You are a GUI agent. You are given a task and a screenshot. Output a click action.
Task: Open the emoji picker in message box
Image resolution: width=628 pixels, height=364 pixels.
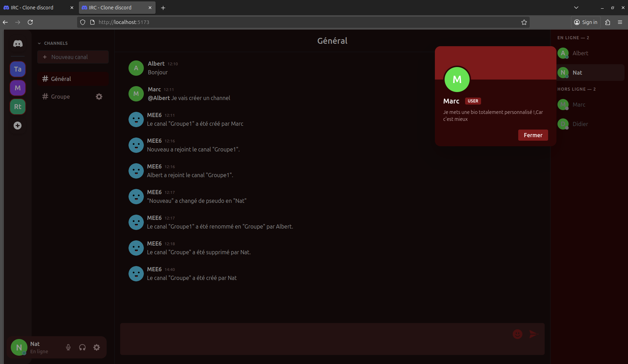pos(517,334)
